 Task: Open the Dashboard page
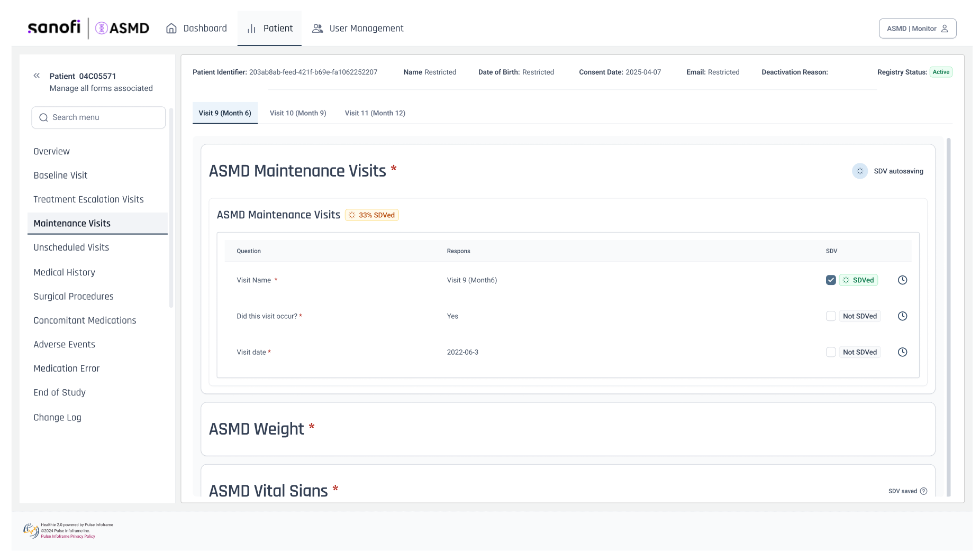pyautogui.click(x=196, y=29)
